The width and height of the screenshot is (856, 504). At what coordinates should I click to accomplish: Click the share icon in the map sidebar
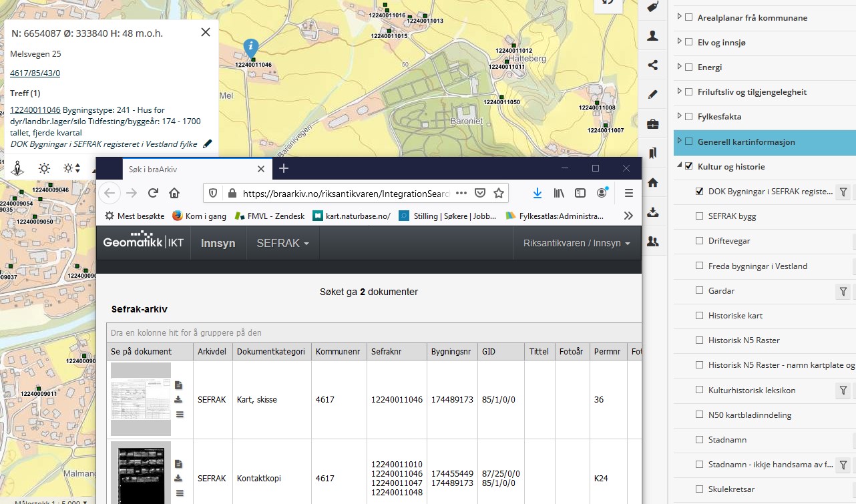tap(653, 65)
